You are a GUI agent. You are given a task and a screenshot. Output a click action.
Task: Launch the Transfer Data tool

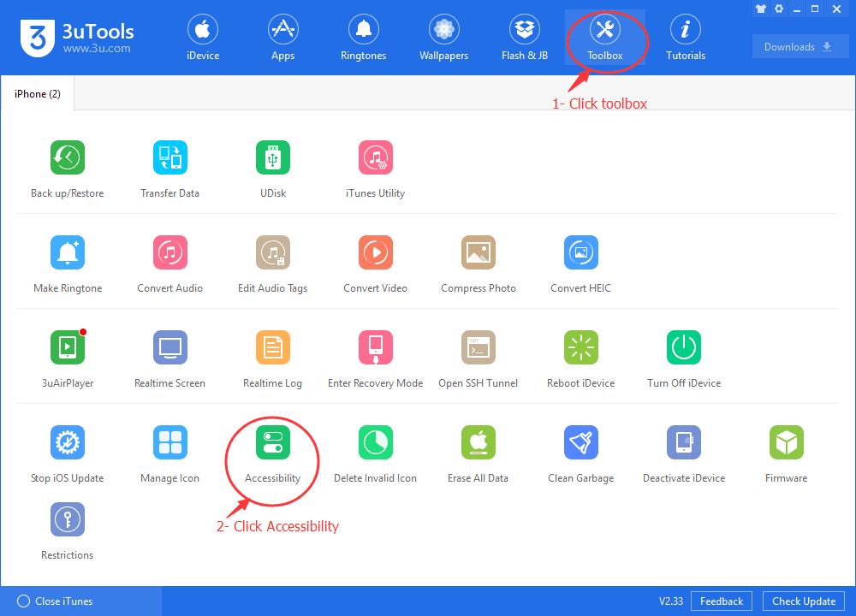169,157
